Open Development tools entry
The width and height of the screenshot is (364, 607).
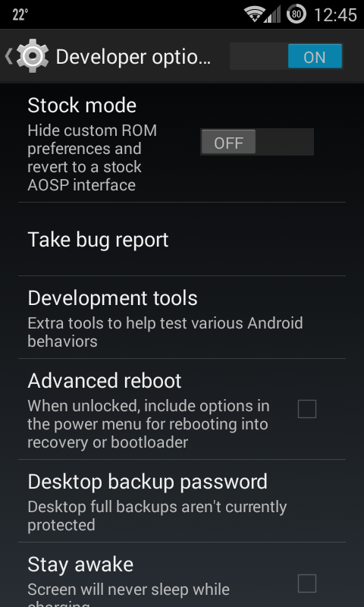click(x=182, y=317)
